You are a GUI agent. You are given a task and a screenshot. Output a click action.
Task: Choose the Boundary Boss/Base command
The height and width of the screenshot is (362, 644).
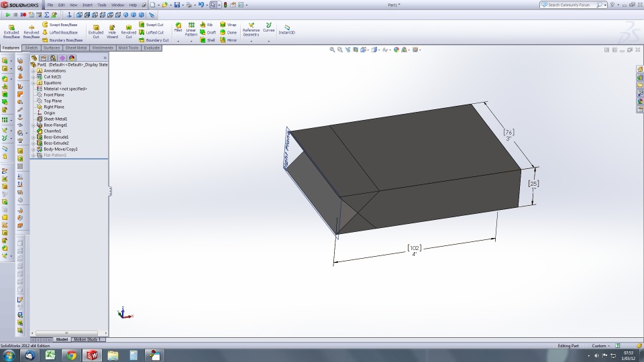click(62, 40)
